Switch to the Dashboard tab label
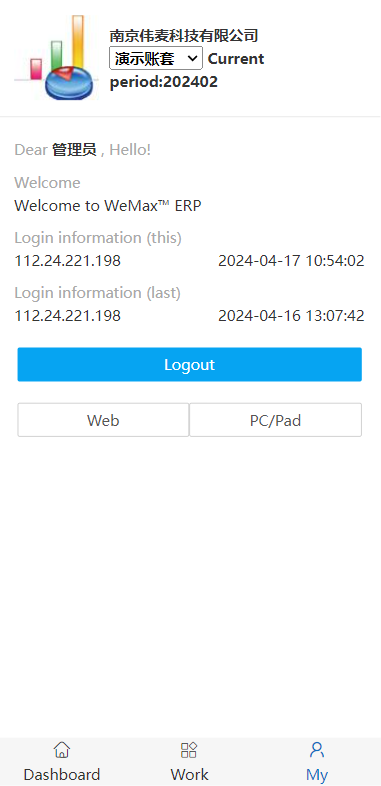The width and height of the screenshot is (381, 786). [x=62, y=774]
